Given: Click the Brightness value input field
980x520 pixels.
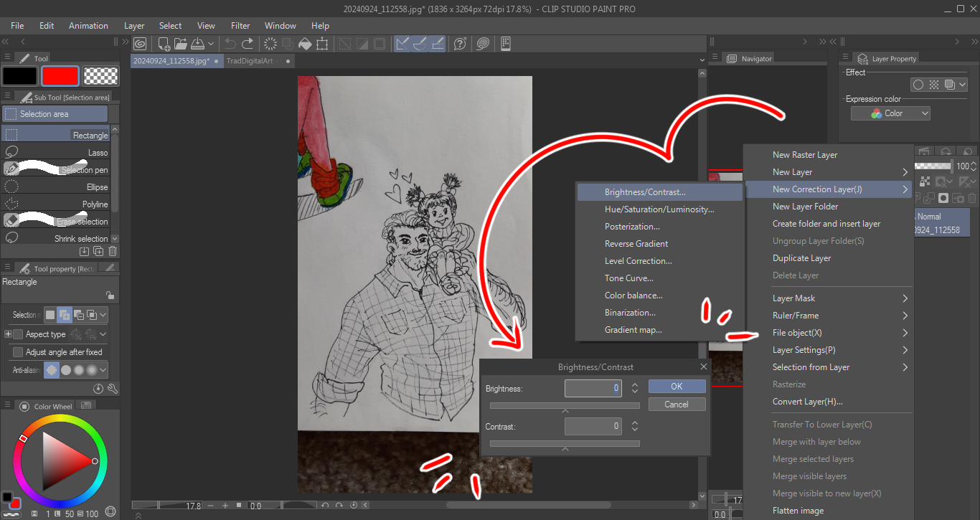Looking at the screenshot, I should pos(593,388).
